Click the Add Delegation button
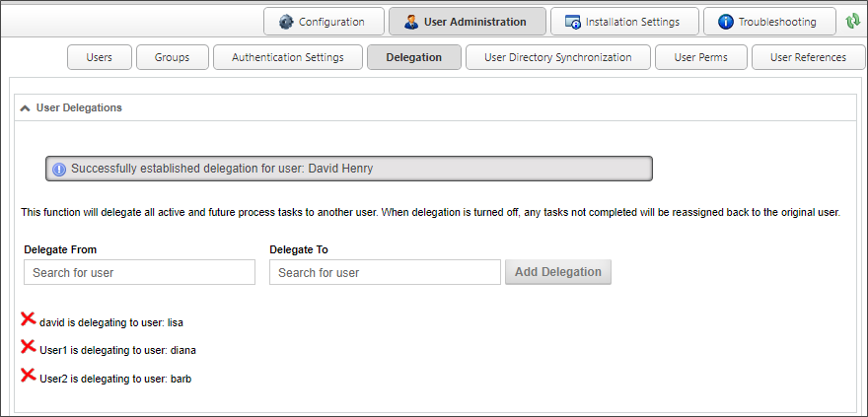This screenshot has height=417, width=868. [558, 272]
